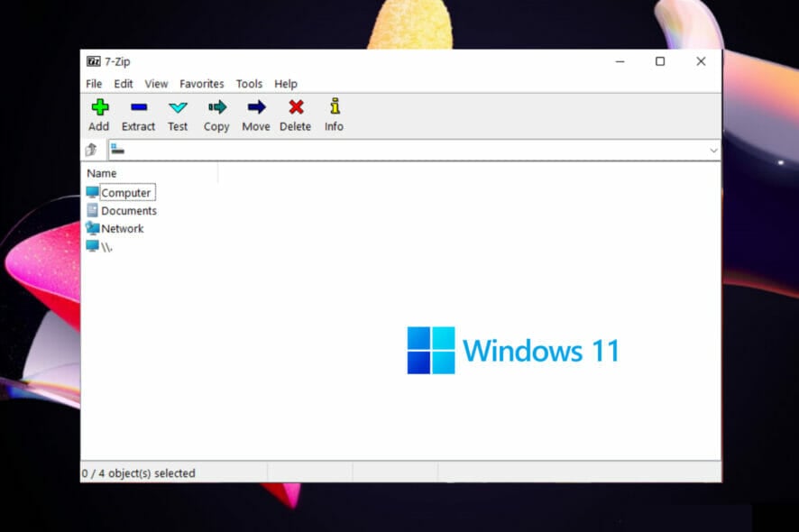Go up one folder level

pyautogui.click(x=91, y=150)
